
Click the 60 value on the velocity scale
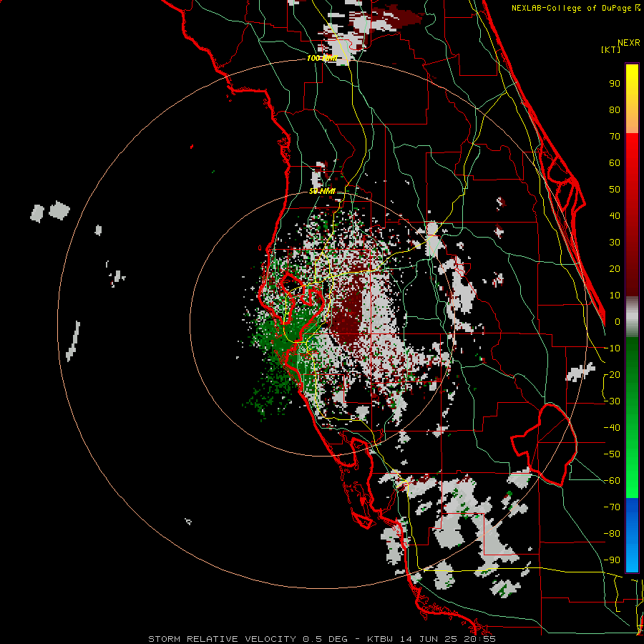pos(615,163)
